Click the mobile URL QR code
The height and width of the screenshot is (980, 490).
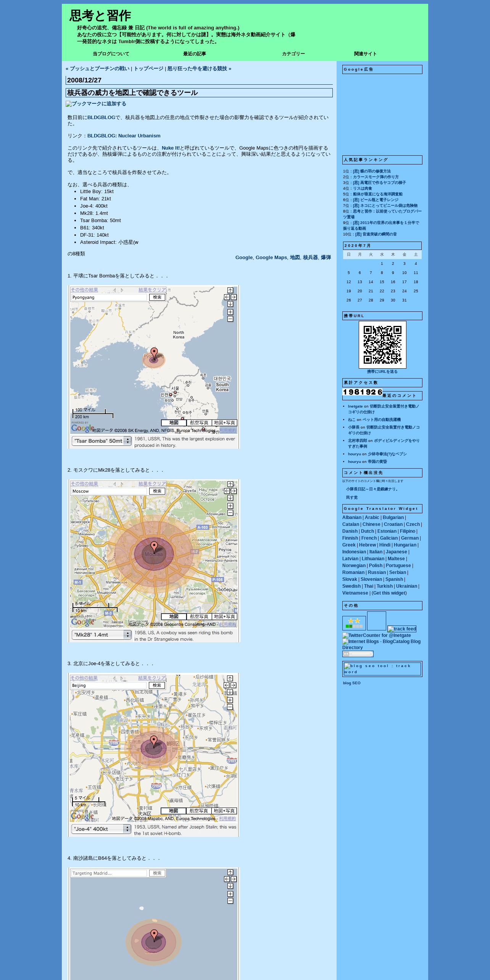point(382,345)
